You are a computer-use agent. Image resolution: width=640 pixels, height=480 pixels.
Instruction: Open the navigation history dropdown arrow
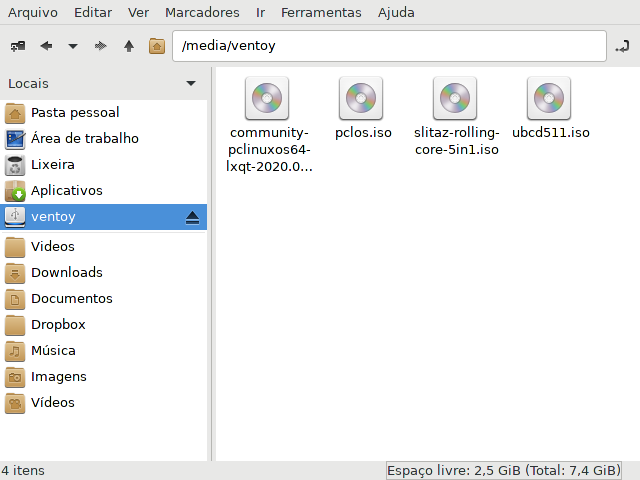pos(73,46)
